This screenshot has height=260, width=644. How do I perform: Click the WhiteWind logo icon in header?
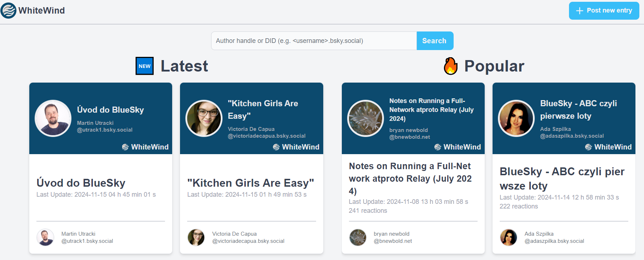tap(9, 10)
